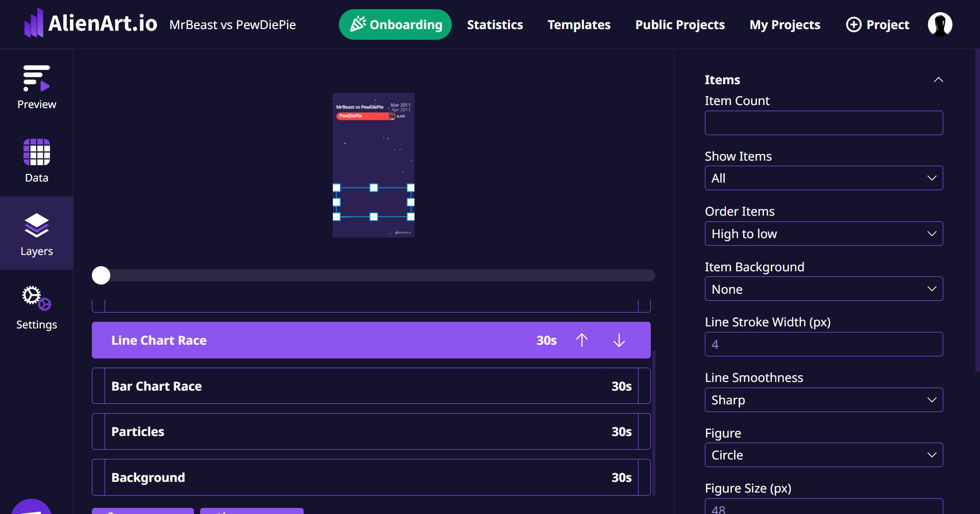
Task: Click the Figure Size input field
Action: (824, 506)
